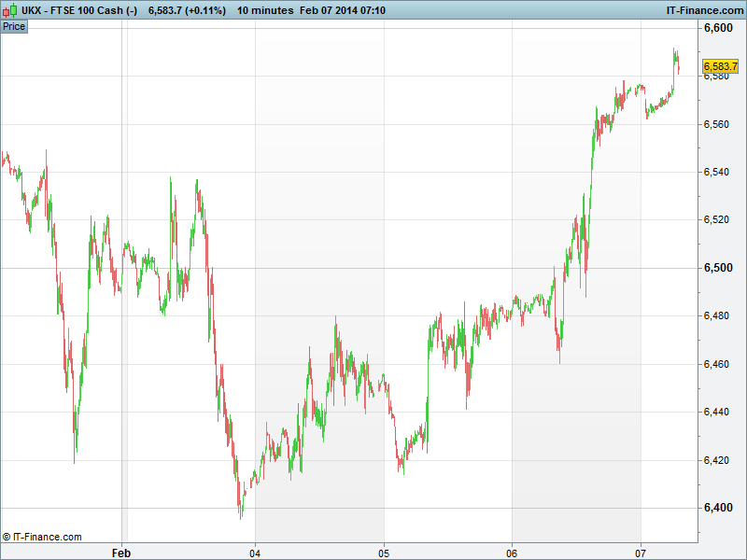Viewport: 747px width, 560px height.
Task: Click the © IT-Finance.com copyright text
Action: [42, 537]
